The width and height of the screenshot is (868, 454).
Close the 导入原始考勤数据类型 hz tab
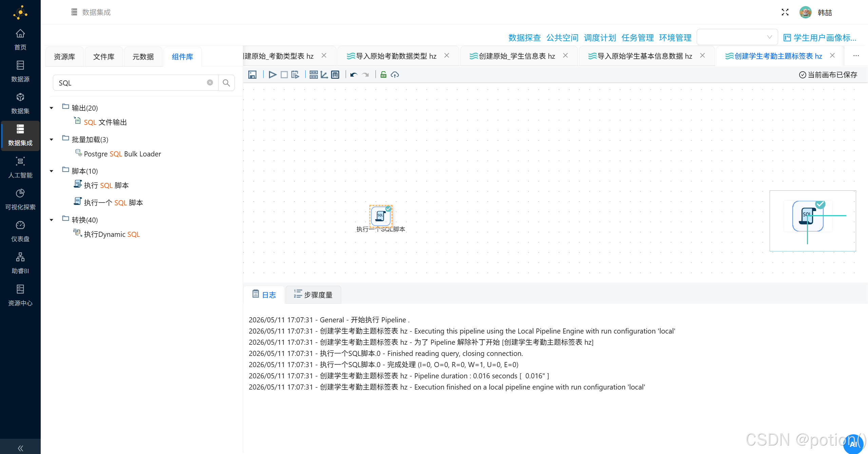[447, 56]
